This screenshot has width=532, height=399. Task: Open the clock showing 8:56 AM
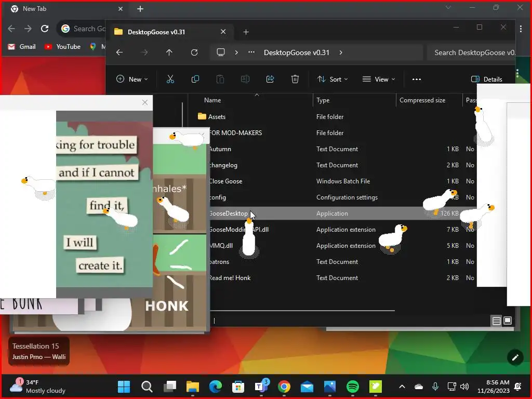[494, 387]
